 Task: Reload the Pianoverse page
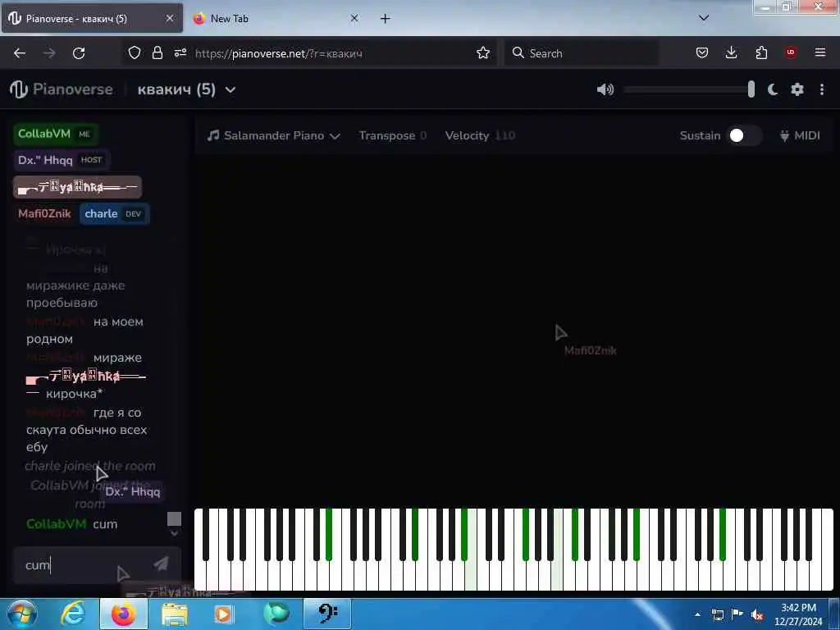(79, 53)
